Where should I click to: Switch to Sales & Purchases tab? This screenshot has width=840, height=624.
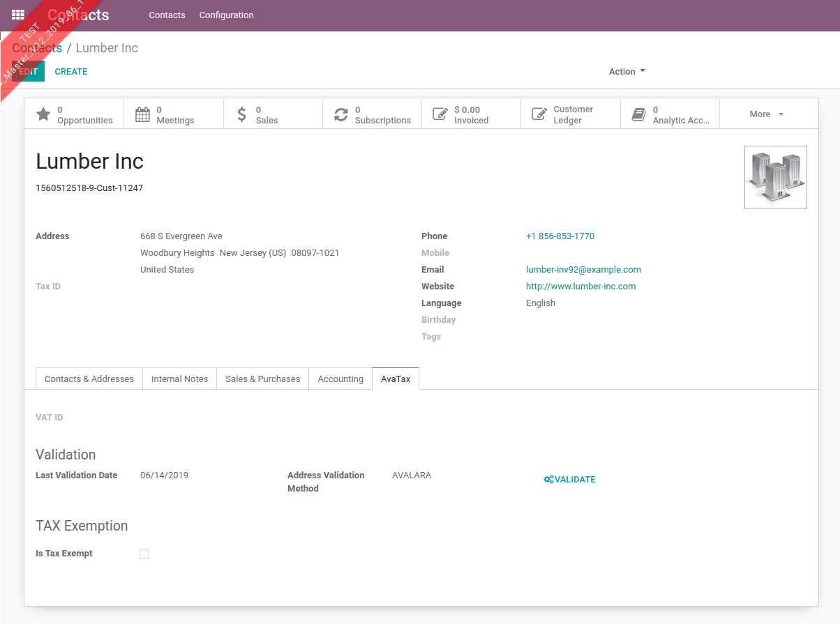pos(262,379)
